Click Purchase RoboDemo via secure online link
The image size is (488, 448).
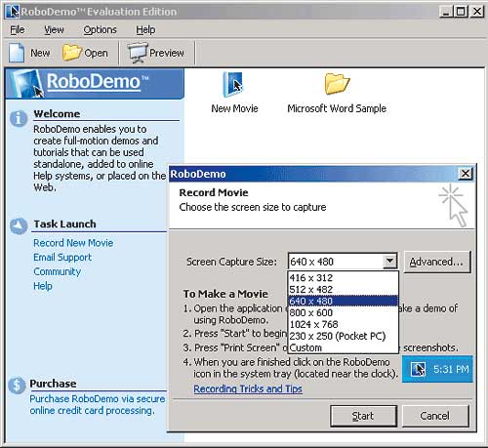[x=98, y=404]
